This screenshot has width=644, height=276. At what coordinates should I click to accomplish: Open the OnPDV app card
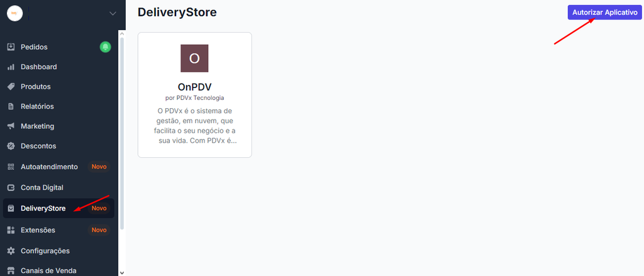pyautogui.click(x=195, y=95)
